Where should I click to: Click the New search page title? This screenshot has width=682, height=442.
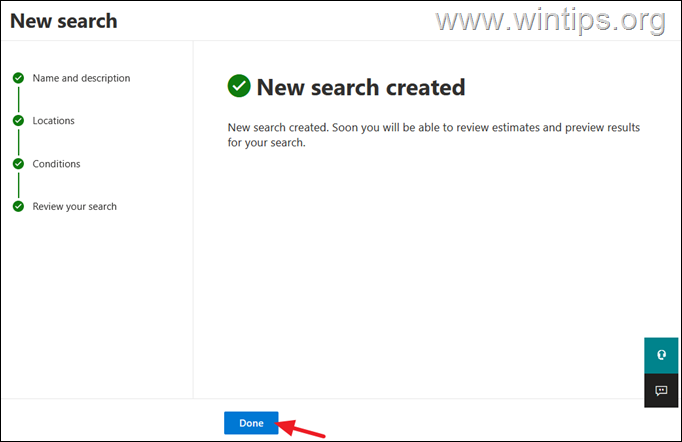coord(64,21)
